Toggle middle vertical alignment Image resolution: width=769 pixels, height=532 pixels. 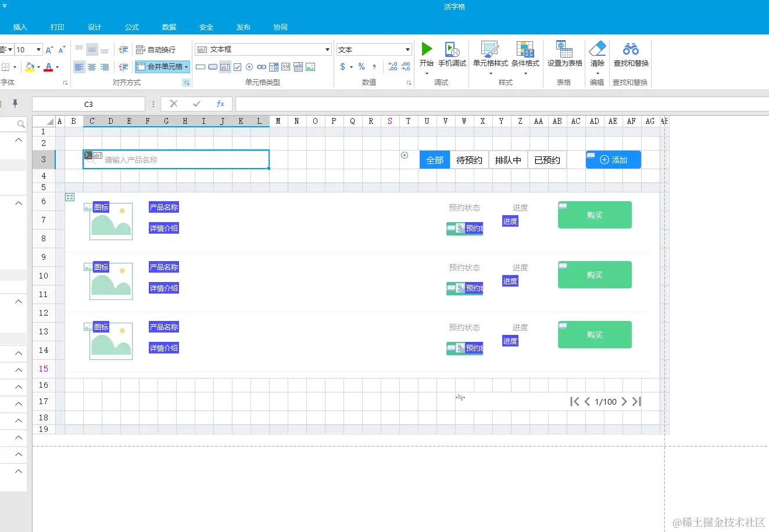click(x=92, y=50)
